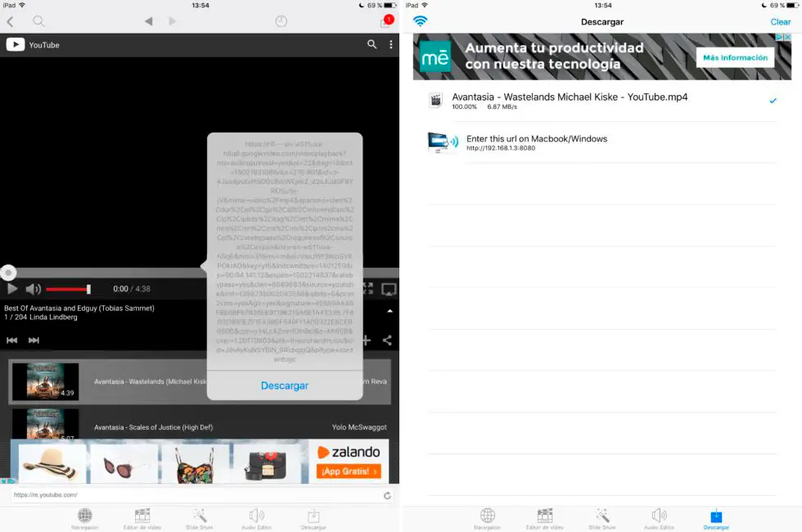The height and width of the screenshot is (532, 802).
Task: Open Descargar tab in left window
Action: click(313, 519)
